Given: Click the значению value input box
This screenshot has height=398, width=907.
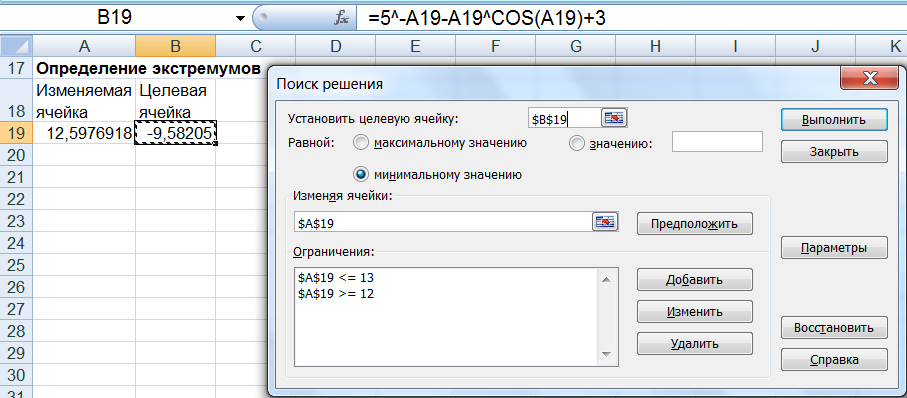Looking at the screenshot, I should tap(717, 142).
